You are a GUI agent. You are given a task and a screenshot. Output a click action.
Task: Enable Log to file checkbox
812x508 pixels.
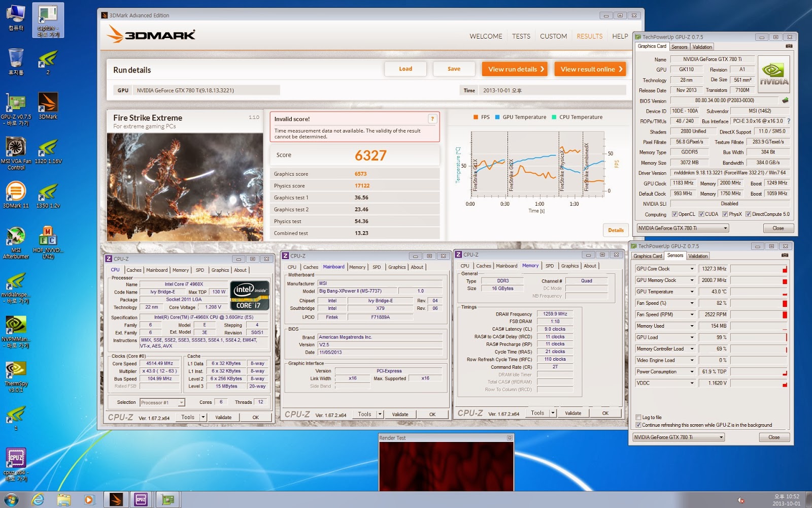(638, 418)
